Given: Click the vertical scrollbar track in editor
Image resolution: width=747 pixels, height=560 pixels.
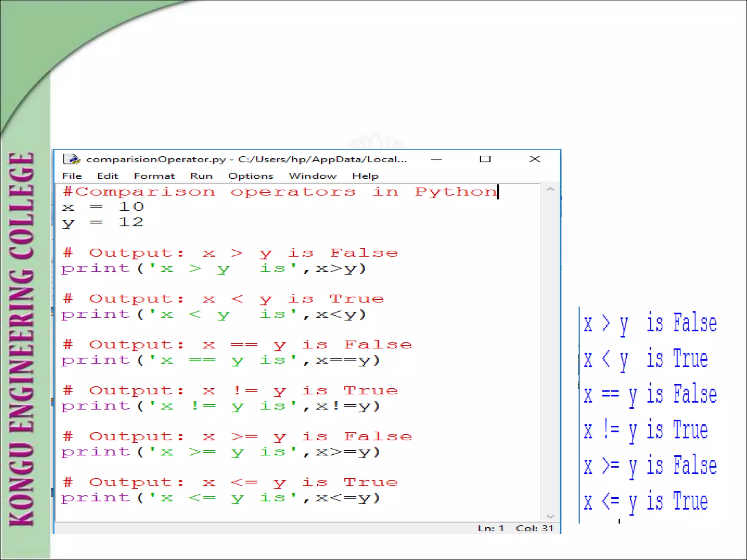Looking at the screenshot, I should coord(550,350).
